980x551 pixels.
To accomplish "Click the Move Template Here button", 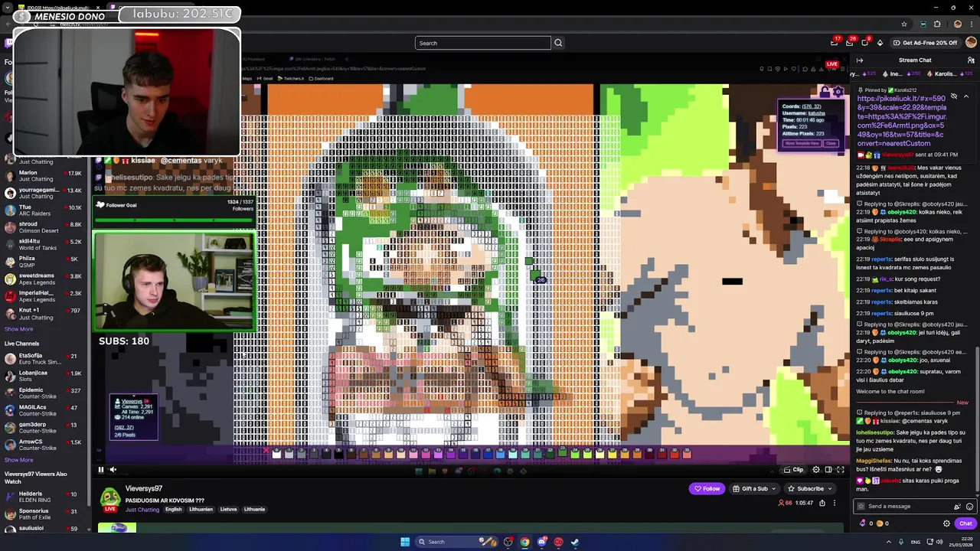I will 802,143.
